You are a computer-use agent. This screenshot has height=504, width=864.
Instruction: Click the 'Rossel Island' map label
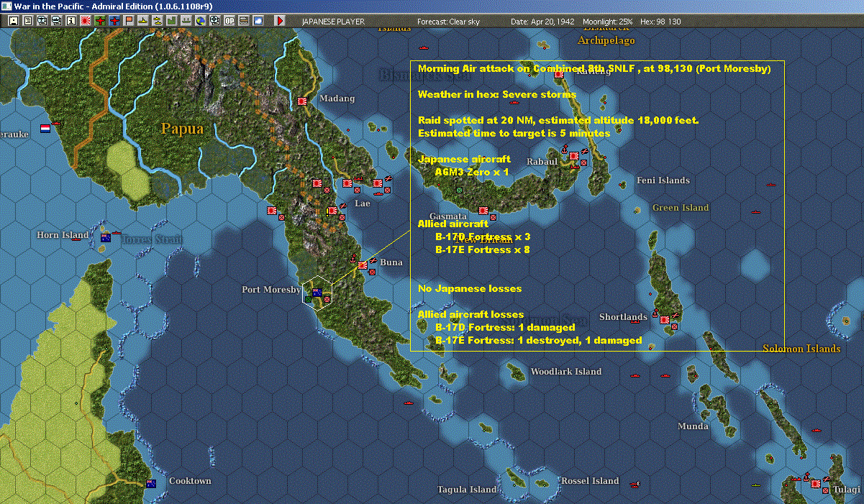coord(590,480)
